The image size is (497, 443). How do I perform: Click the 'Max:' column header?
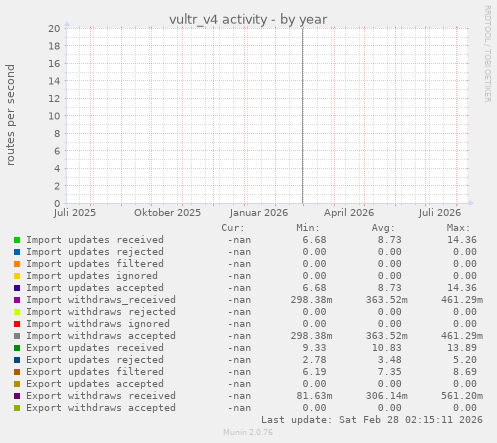(x=458, y=228)
